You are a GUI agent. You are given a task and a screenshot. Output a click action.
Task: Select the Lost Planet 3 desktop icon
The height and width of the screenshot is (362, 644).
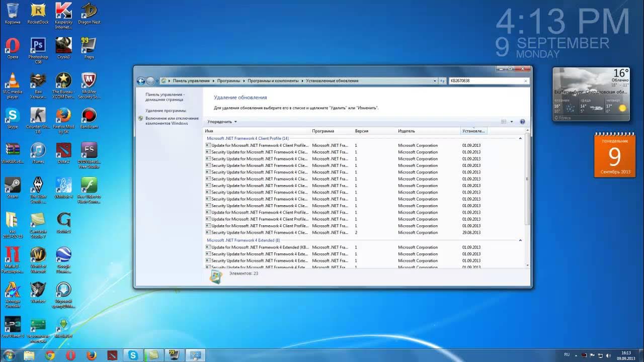[x=13, y=327]
